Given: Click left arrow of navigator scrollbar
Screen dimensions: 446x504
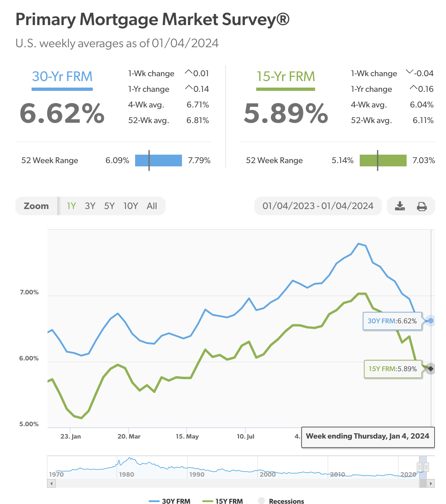Looking at the screenshot, I should click(x=51, y=483).
